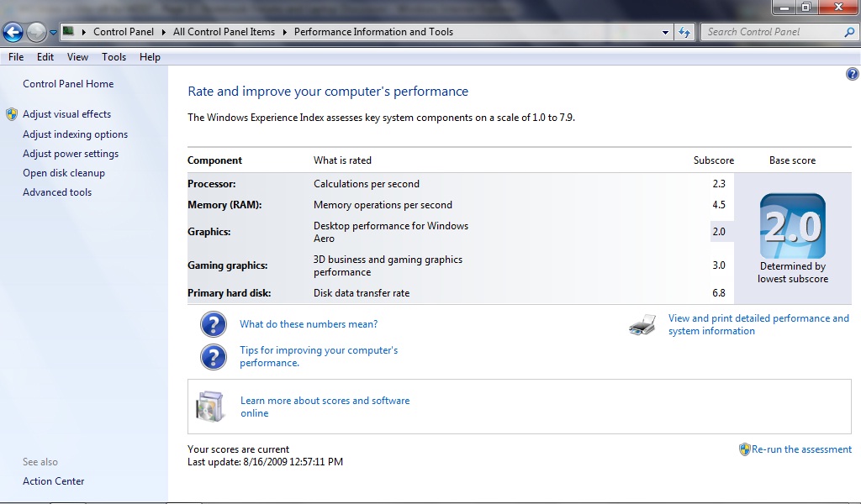Click shield icon beside Adjust visual effects

[x=12, y=114]
